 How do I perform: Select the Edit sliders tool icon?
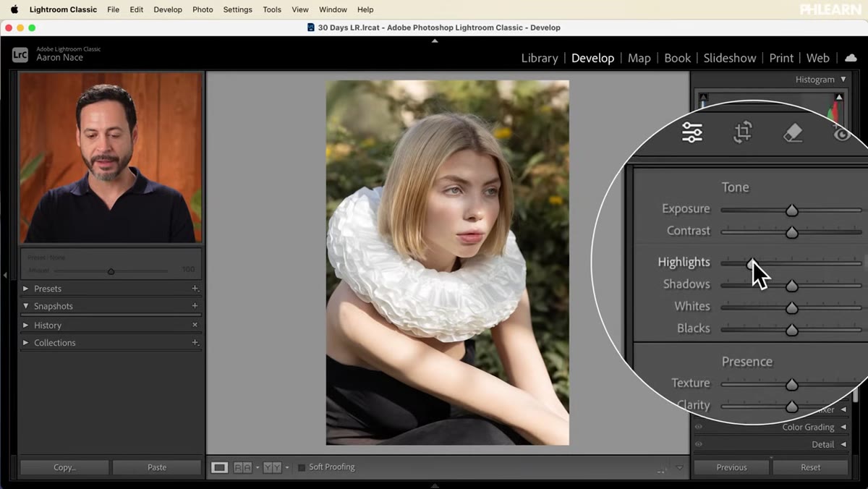[x=692, y=133]
